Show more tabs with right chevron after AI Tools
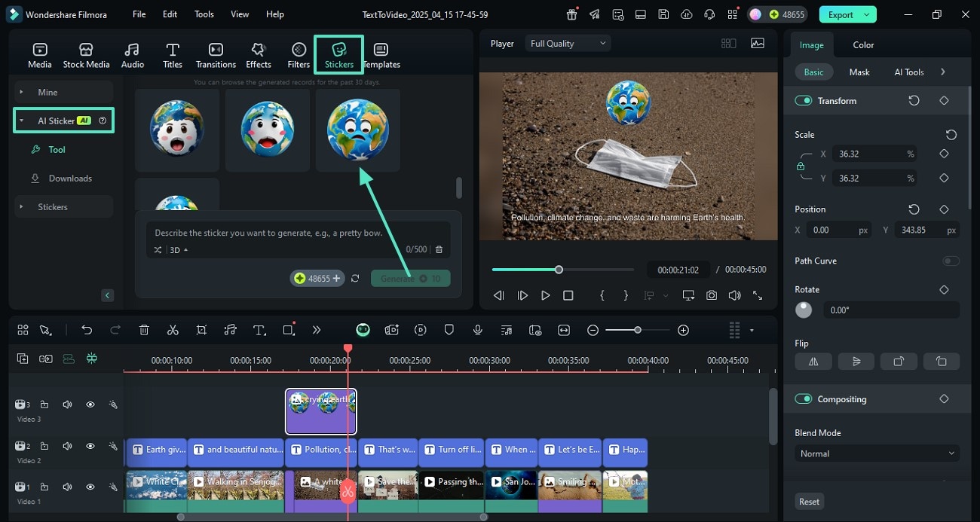 pos(942,72)
